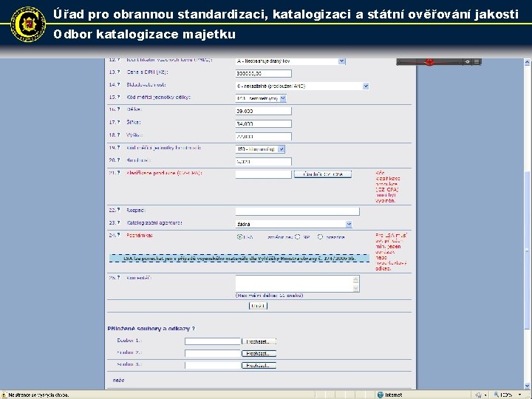Viewport: 532px width, 399px height.
Task: Open help for field 13 Cena s DPH
Action: pos(119,72)
